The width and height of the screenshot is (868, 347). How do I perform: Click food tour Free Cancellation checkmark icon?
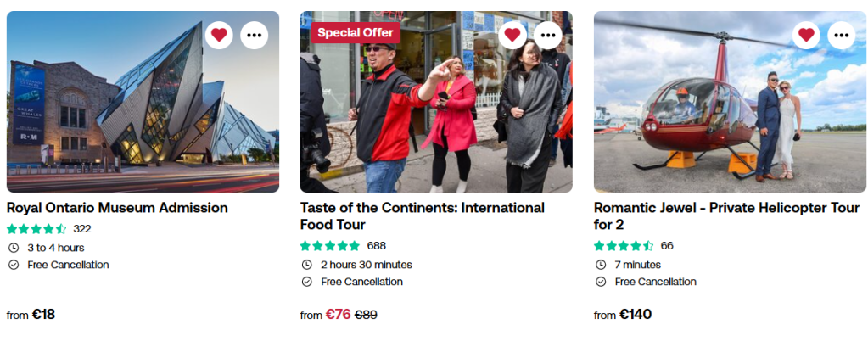tap(307, 282)
